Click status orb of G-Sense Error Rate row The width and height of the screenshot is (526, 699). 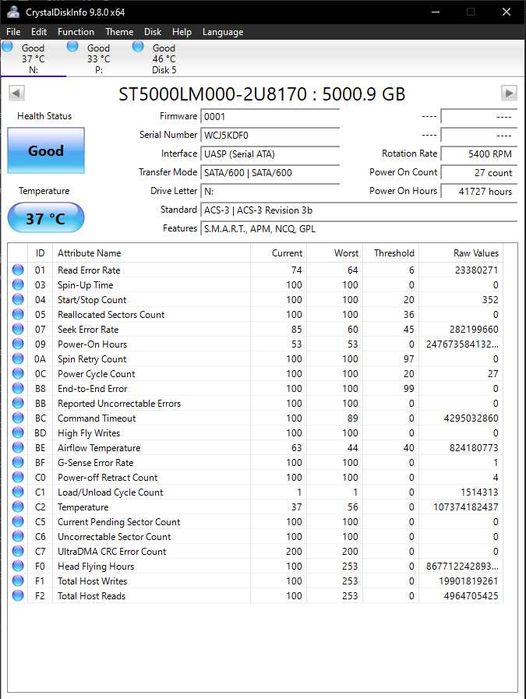(x=18, y=462)
